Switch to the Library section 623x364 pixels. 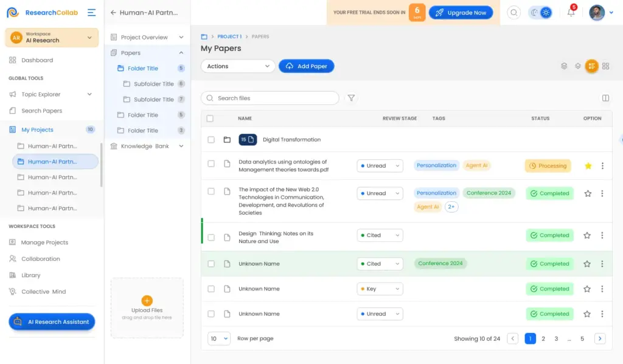click(38, 275)
